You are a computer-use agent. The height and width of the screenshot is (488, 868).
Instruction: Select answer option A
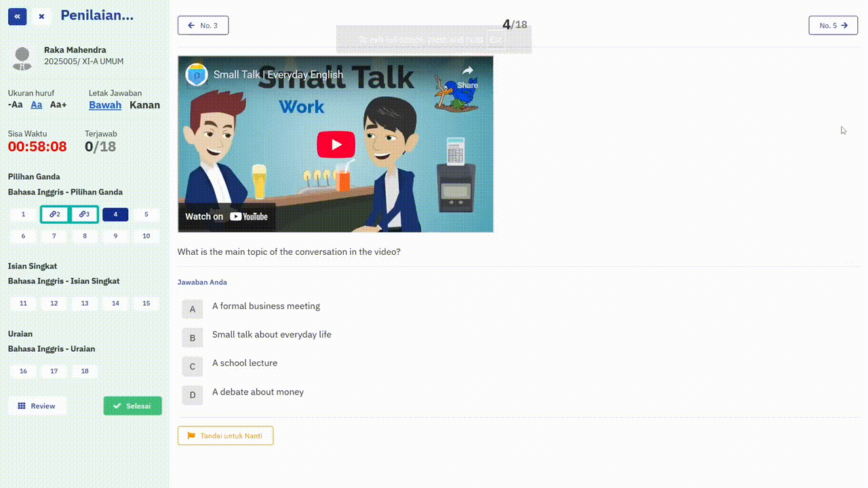tap(193, 309)
